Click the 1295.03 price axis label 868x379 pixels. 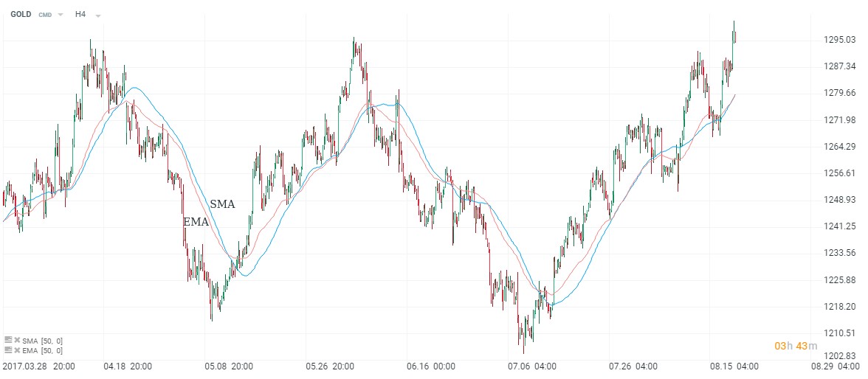(840, 40)
